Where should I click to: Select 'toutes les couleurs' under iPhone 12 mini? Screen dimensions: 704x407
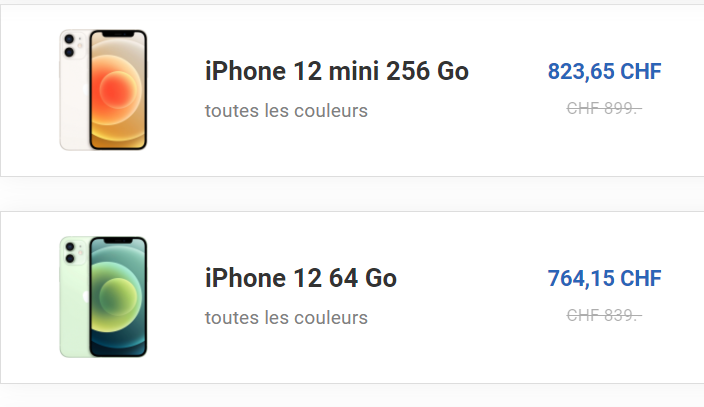(286, 111)
